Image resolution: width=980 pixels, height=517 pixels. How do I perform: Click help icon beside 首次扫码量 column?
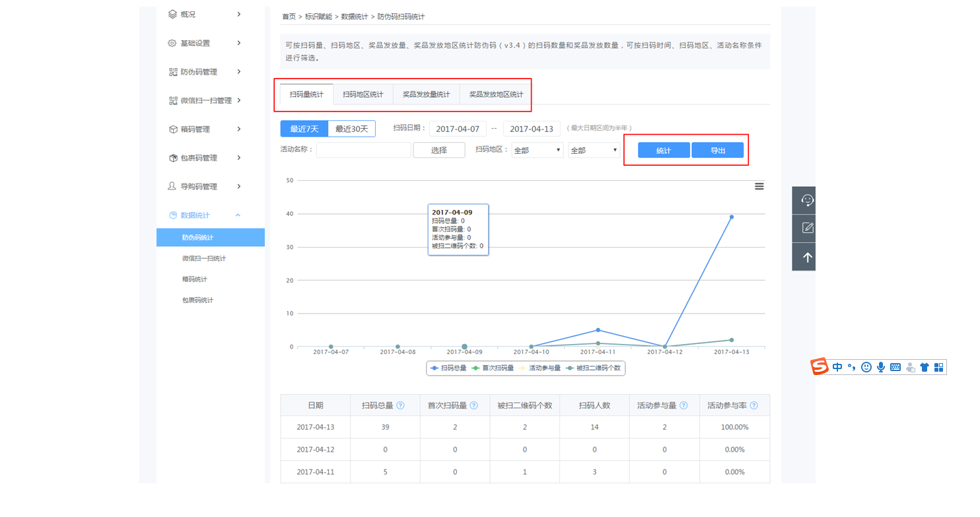[x=473, y=405]
